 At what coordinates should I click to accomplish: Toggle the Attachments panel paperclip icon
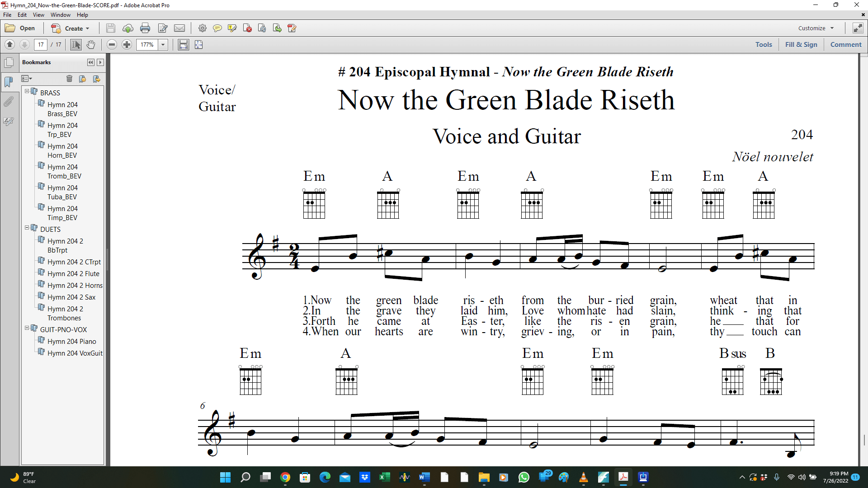[x=9, y=102]
